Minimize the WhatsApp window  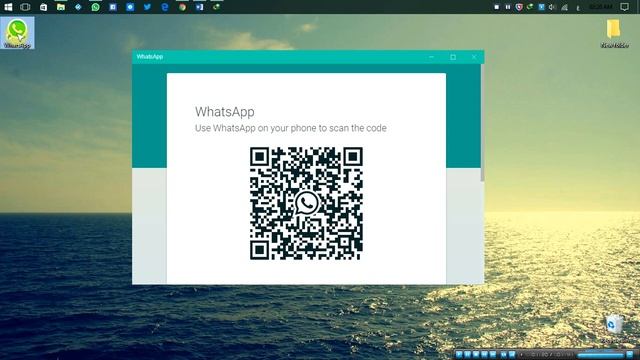(431, 57)
